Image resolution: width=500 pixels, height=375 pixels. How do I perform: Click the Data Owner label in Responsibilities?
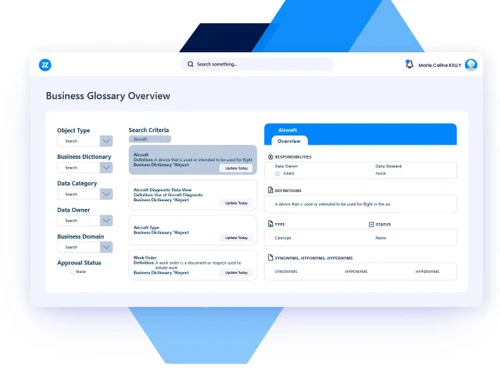pyautogui.click(x=286, y=166)
